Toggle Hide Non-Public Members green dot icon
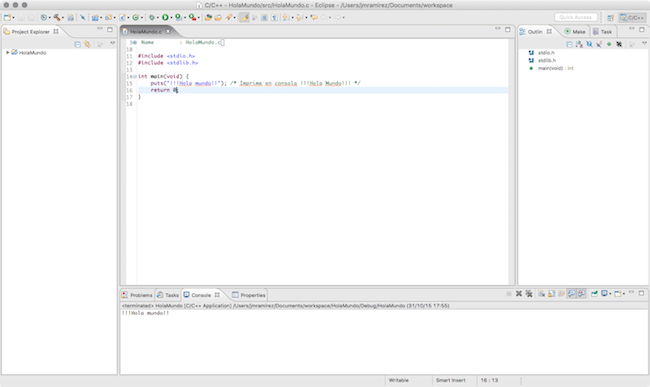This screenshot has height=387, width=650. (609, 44)
